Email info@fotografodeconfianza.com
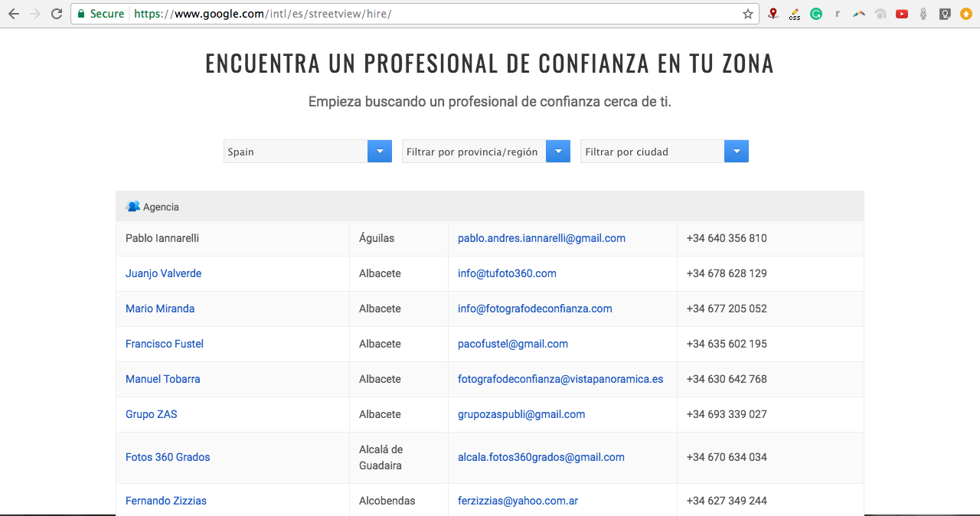This screenshot has height=516, width=980. coord(535,309)
